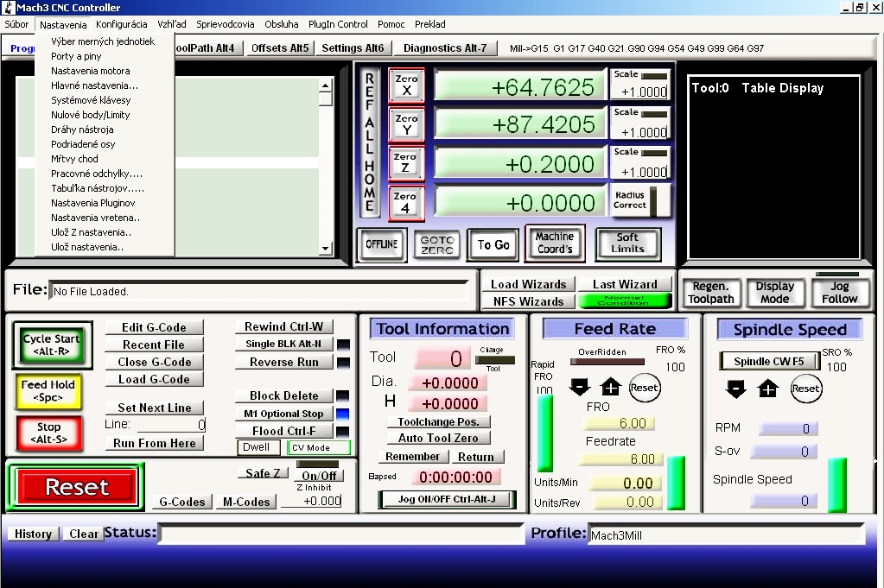Decrease feed rate with down arrow

pos(580,387)
